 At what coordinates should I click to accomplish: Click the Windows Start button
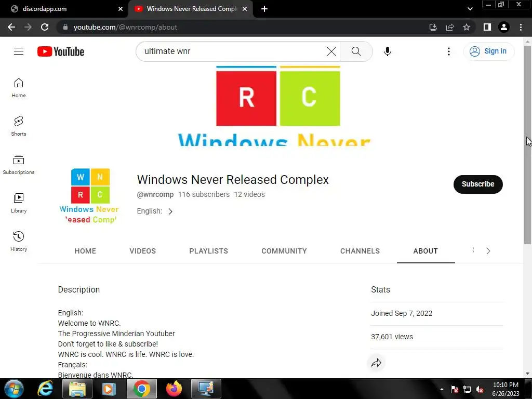(x=14, y=389)
